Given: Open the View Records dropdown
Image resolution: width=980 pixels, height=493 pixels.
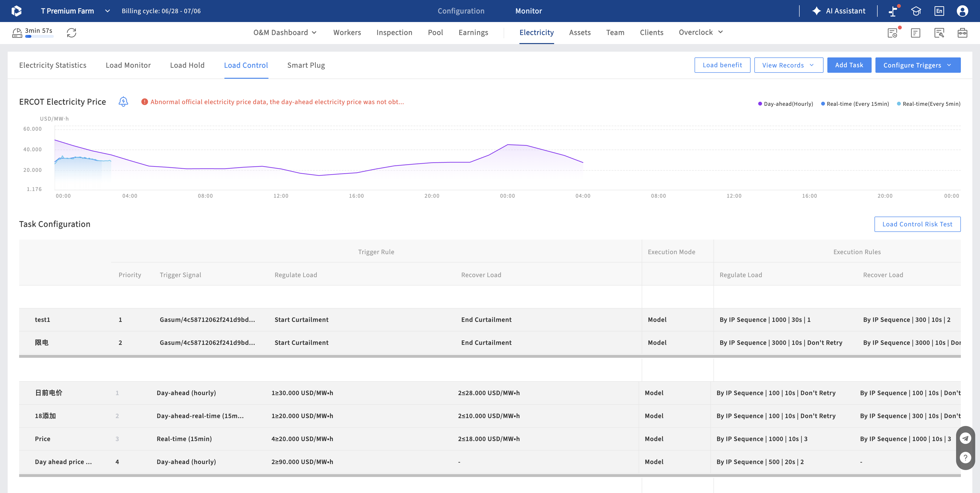Looking at the screenshot, I should (789, 65).
